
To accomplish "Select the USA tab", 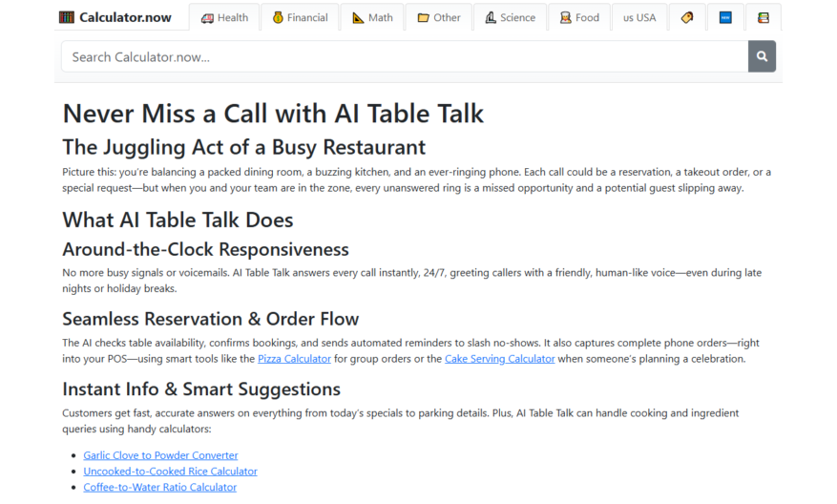I will tap(639, 17).
